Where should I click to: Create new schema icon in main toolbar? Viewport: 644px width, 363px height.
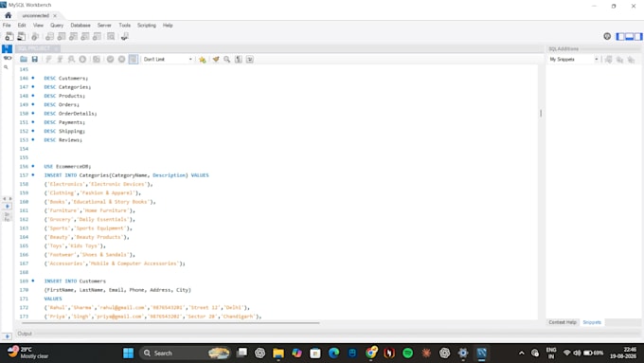(49, 37)
